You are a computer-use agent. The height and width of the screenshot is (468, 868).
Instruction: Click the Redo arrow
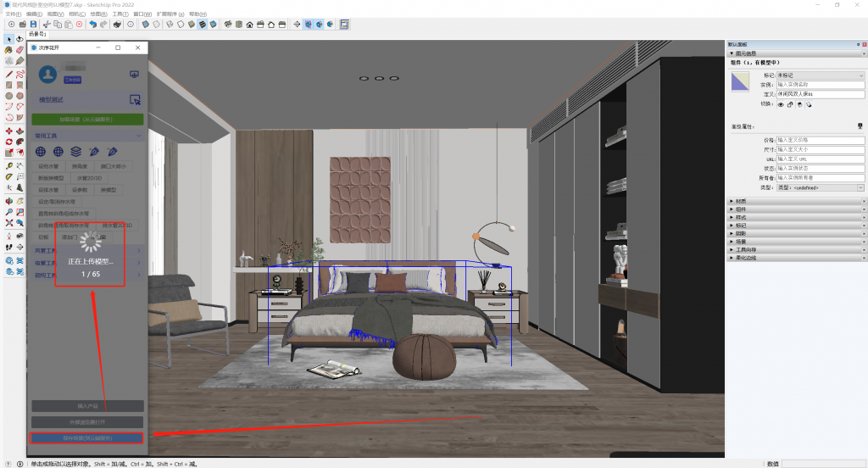103,25
